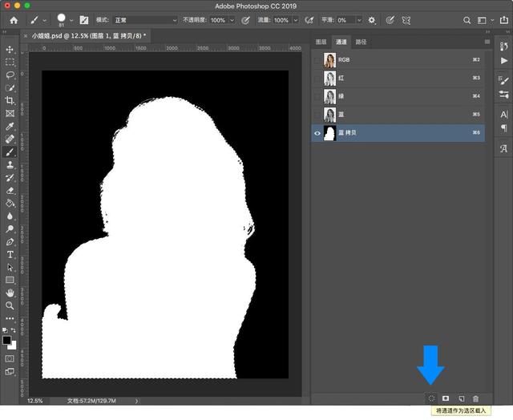Toggle pressure for opacity icon
Viewport: 513px width, 420px height.
point(245,20)
